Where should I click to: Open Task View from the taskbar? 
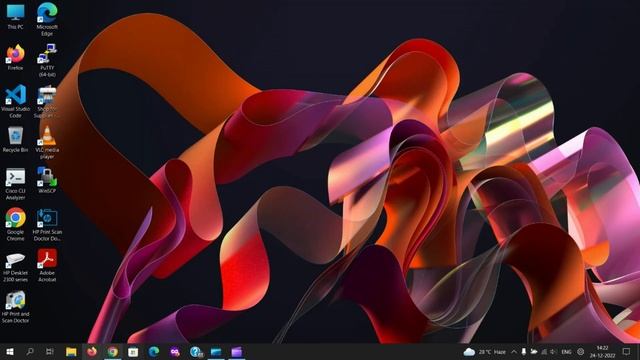(50, 351)
